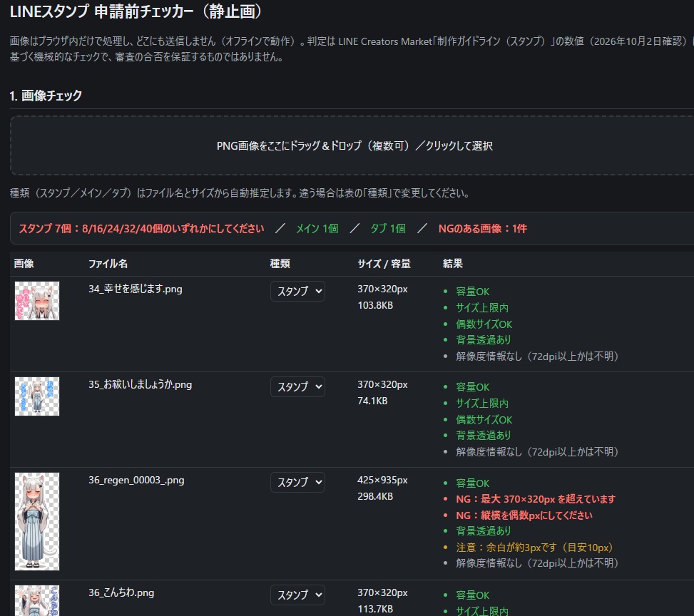Open type dropdown for 36_regen_00003_.png
The height and width of the screenshot is (616, 694).
(x=297, y=483)
